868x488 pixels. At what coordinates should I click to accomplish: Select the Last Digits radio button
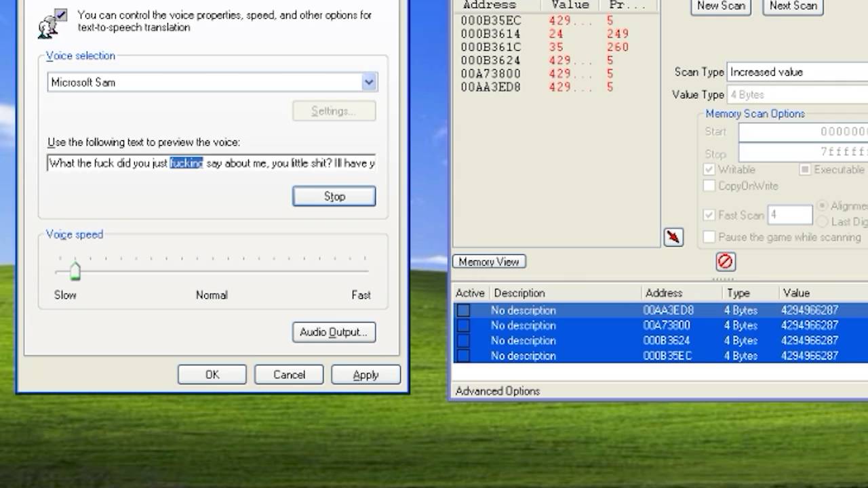click(x=822, y=222)
